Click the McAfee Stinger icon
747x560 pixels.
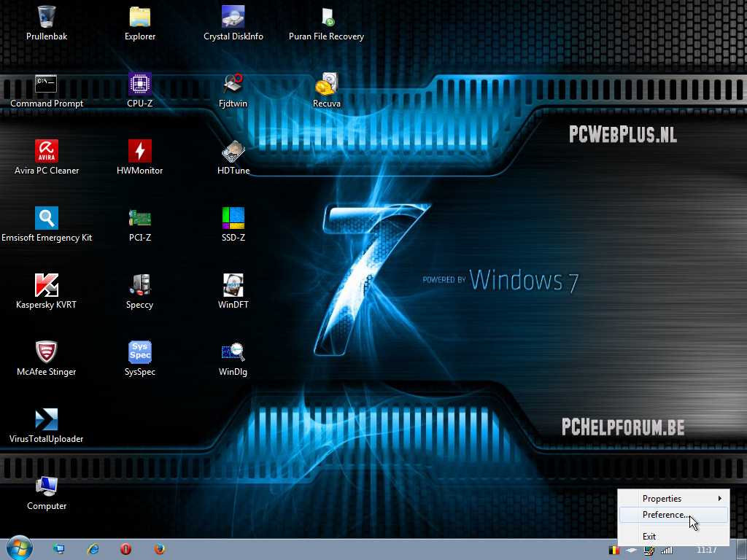coord(47,352)
